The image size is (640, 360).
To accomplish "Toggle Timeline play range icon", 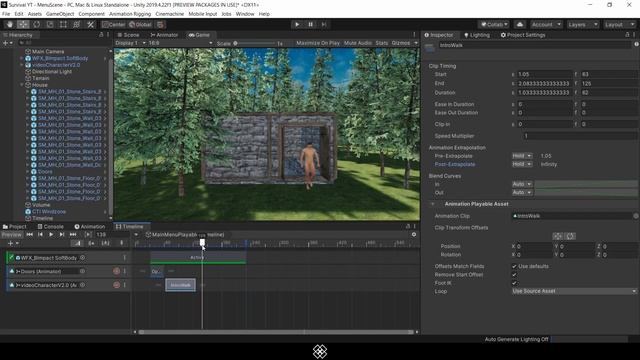I will coord(88,235).
